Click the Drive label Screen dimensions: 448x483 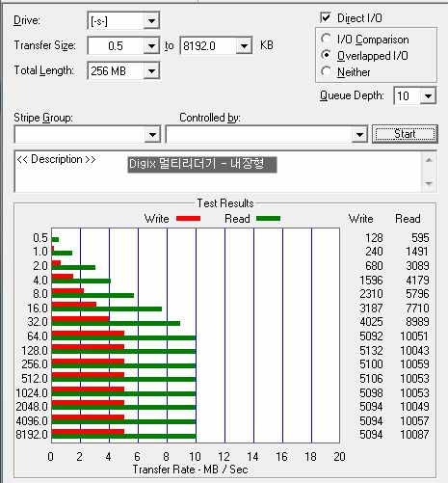coord(27,20)
